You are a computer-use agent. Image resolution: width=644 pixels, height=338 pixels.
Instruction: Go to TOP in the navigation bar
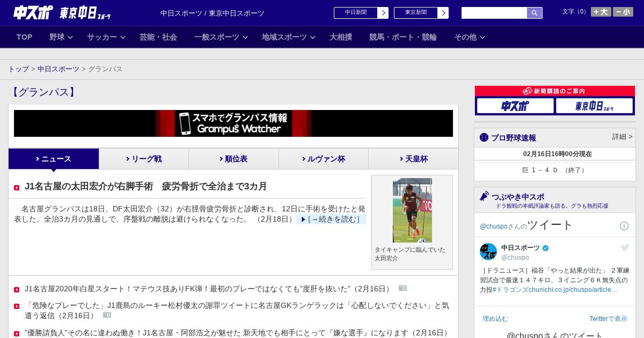pos(25,37)
